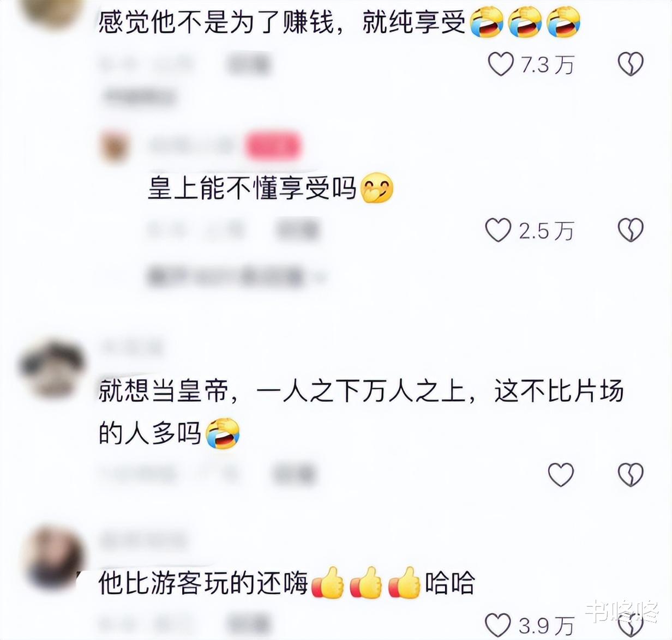
Task: Click reply button under '皇上能不懂享受吗'
Action: click(x=297, y=231)
